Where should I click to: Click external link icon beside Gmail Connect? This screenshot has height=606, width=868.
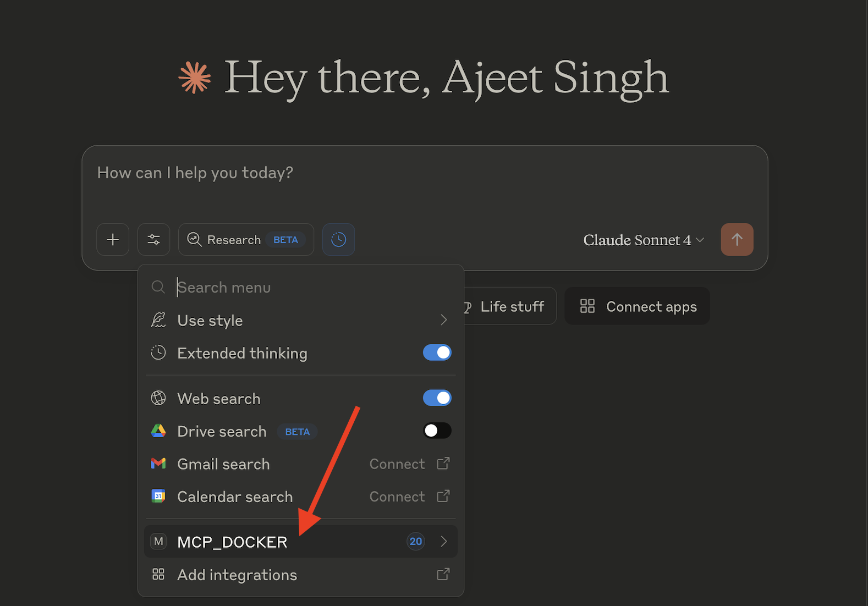443,464
